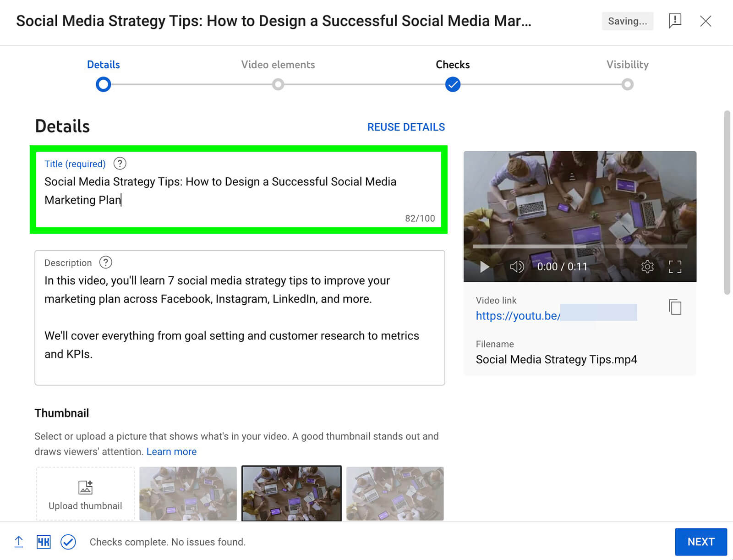The width and height of the screenshot is (733, 560).
Task: Click the 0:00 / 0:11 time display
Action: [562, 267]
